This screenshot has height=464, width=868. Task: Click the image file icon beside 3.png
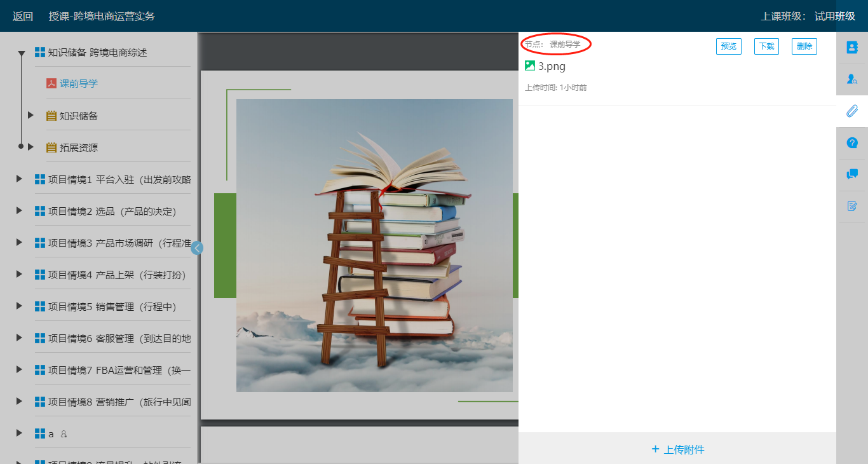click(x=530, y=65)
